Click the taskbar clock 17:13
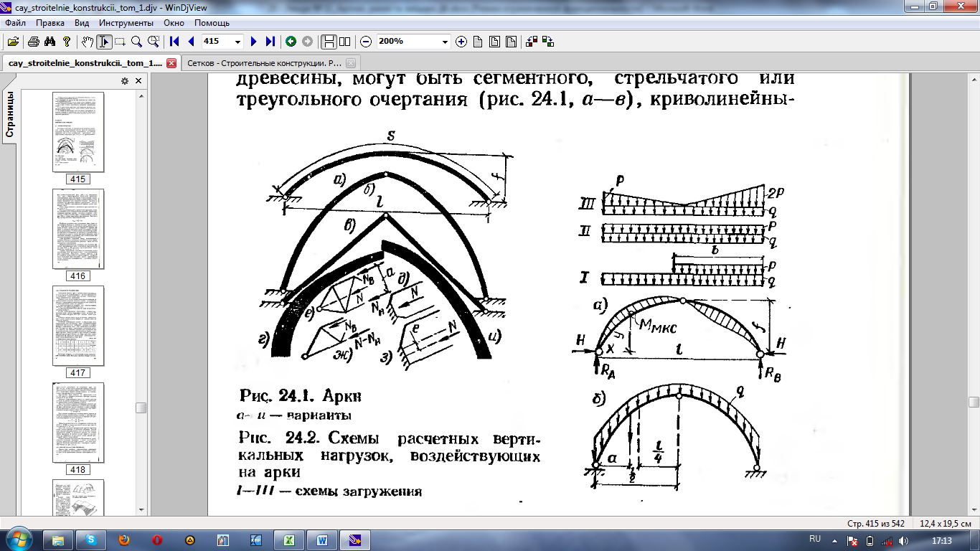The image size is (980, 551). pyautogui.click(x=941, y=540)
